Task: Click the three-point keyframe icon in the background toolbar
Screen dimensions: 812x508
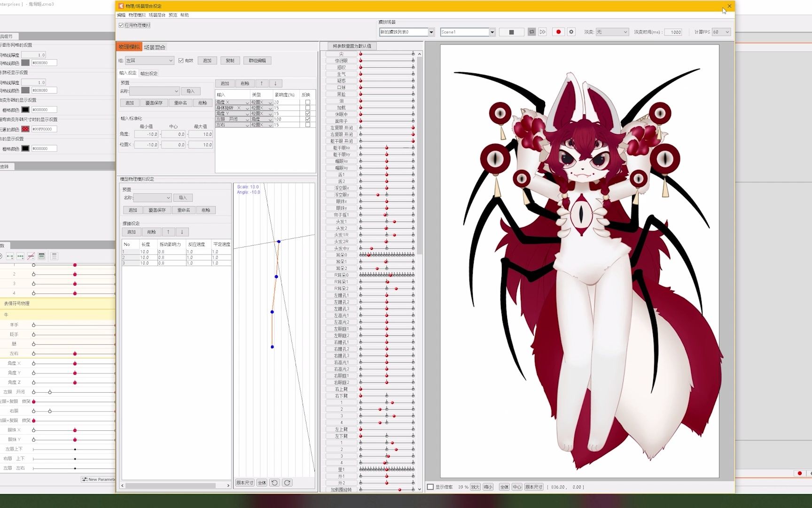Action: tap(20, 256)
